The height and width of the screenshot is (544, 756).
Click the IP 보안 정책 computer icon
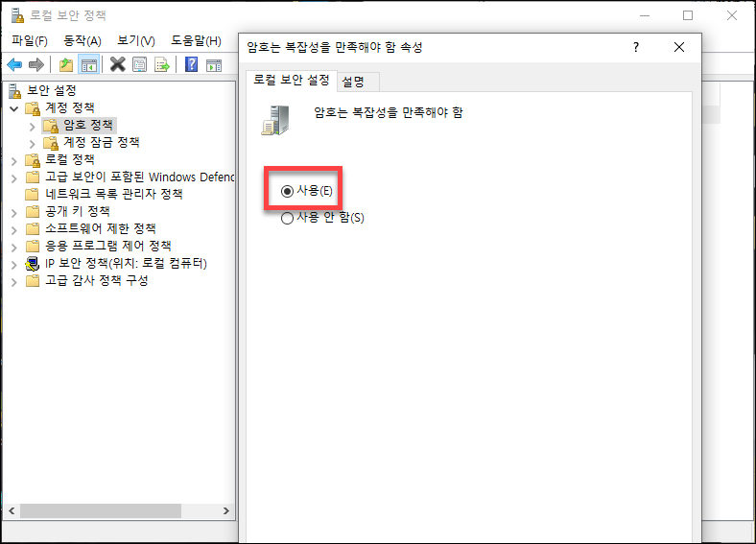33,264
